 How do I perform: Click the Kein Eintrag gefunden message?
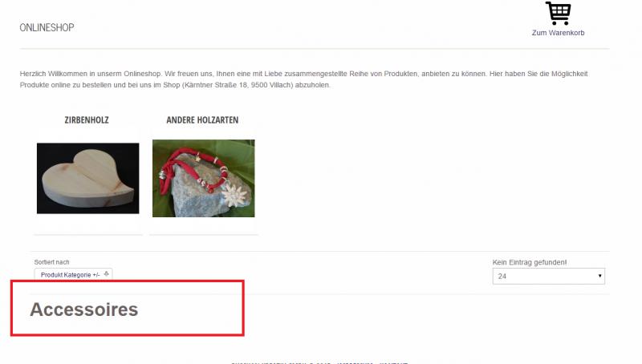coord(530,262)
